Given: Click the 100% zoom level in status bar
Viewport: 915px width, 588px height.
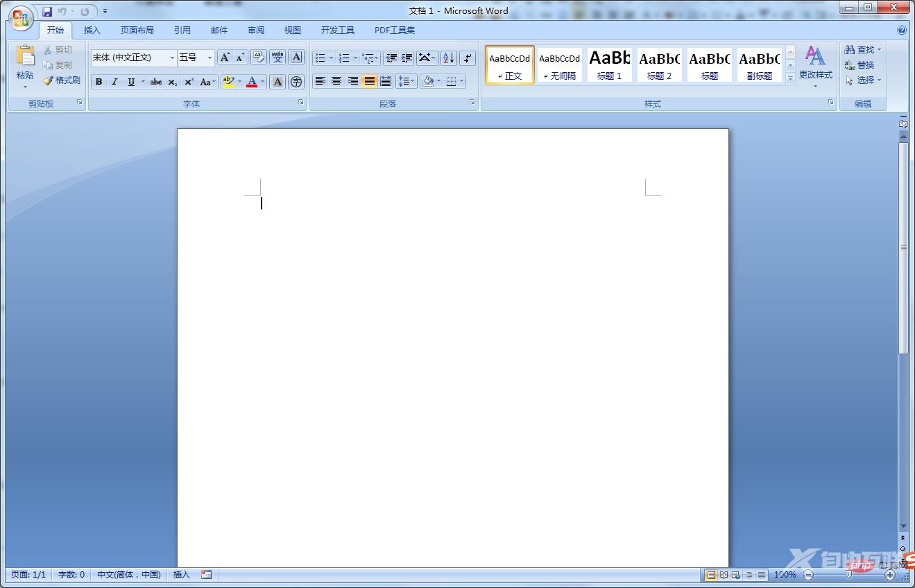Looking at the screenshot, I should click(x=785, y=575).
